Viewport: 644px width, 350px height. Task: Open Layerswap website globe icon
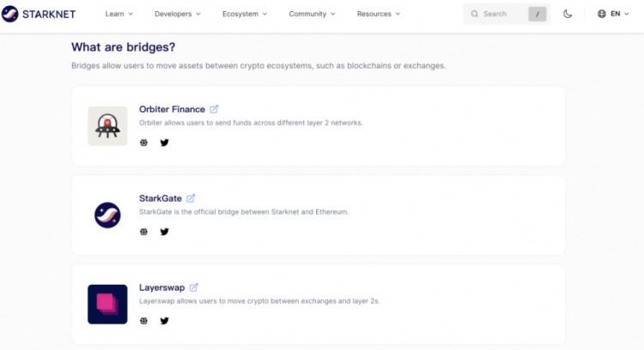point(143,321)
